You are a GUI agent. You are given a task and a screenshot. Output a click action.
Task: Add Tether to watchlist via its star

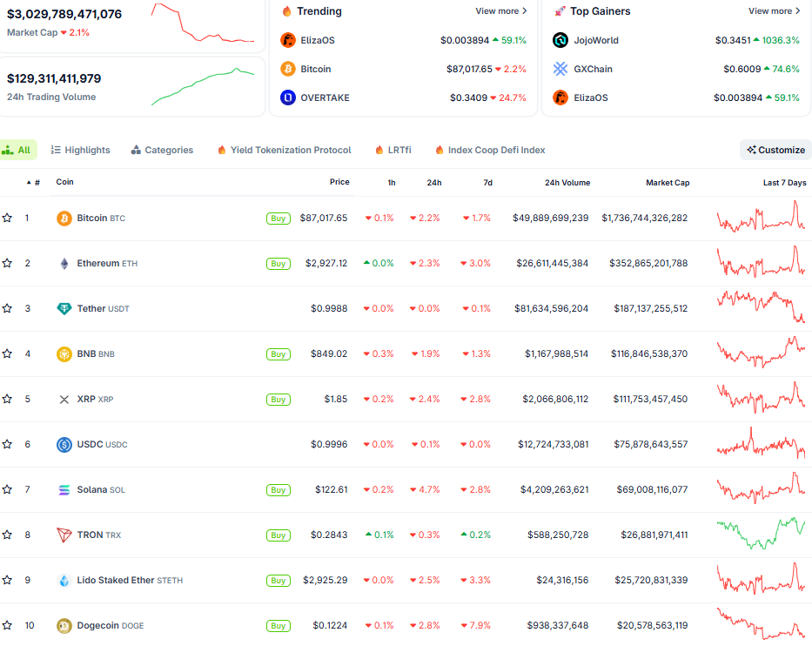point(9,308)
